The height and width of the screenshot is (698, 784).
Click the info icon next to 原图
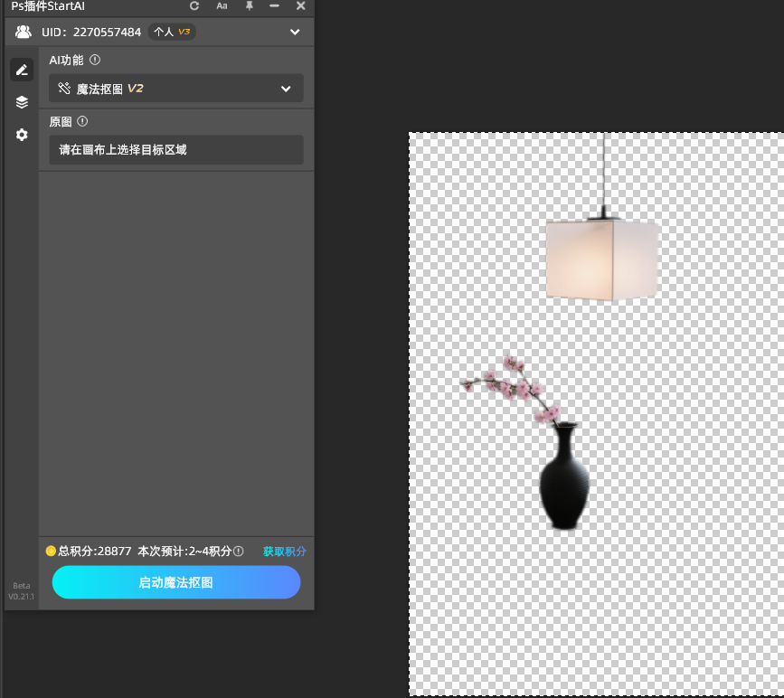(x=82, y=121)
